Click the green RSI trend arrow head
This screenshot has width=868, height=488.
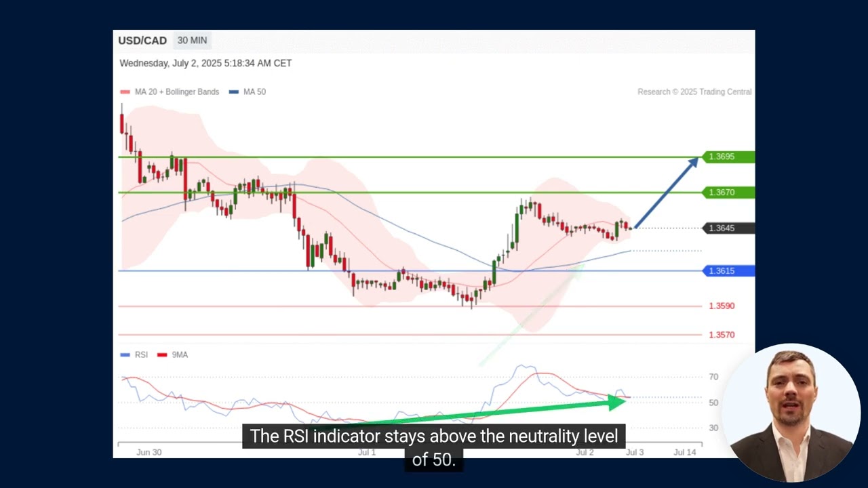pyautogui.click(x=617, y=403)
